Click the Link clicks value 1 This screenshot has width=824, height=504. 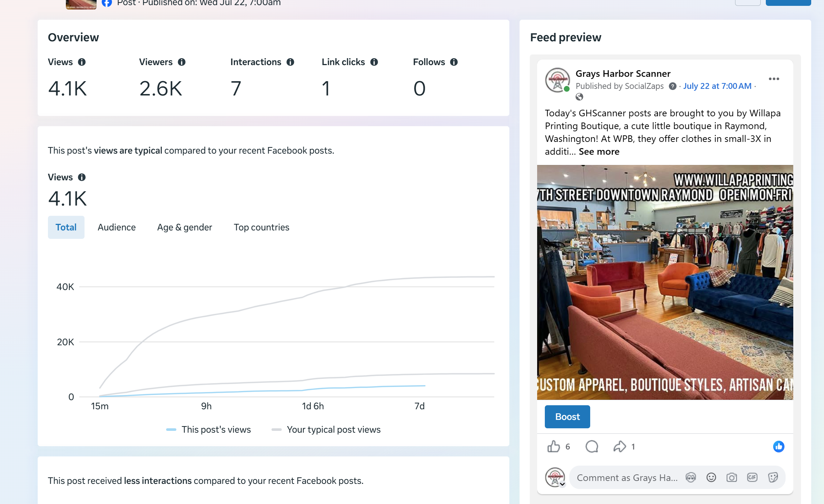point(326,89)
